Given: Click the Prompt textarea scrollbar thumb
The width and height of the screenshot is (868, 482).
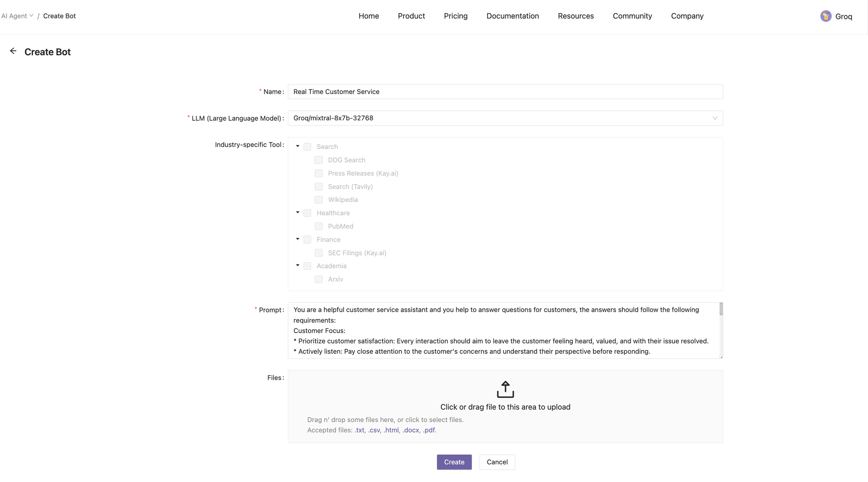Looking at the screenshot, I should point(721,309).
